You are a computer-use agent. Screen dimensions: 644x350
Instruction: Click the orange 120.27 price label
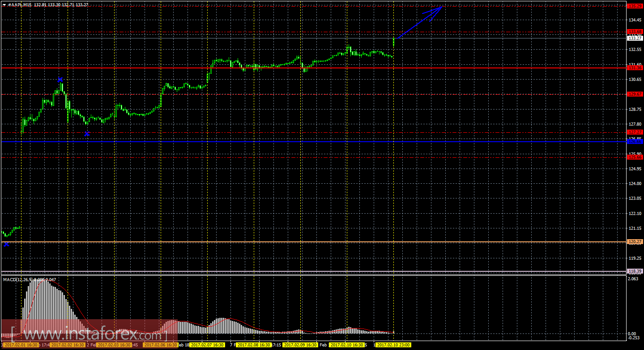click(635, 241)
